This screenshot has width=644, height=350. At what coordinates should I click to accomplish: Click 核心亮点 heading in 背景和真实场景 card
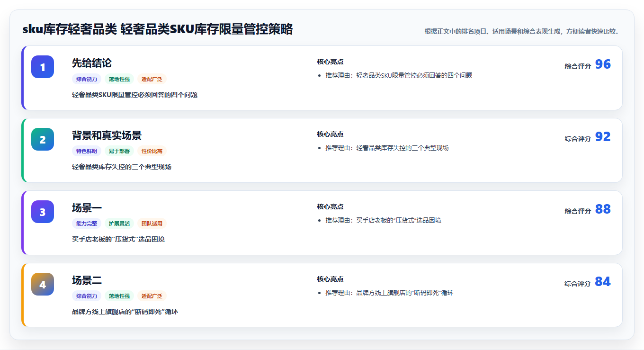[x=330, y=134]
